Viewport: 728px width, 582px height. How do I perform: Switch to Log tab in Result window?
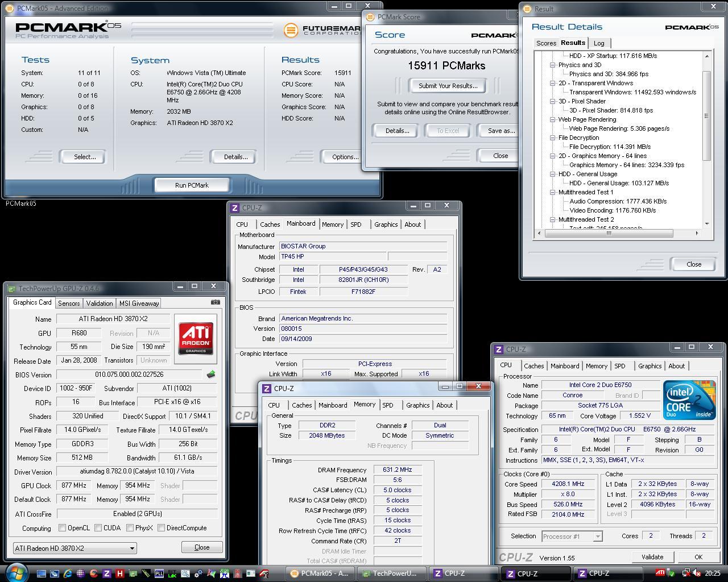(x=599, y=43)
